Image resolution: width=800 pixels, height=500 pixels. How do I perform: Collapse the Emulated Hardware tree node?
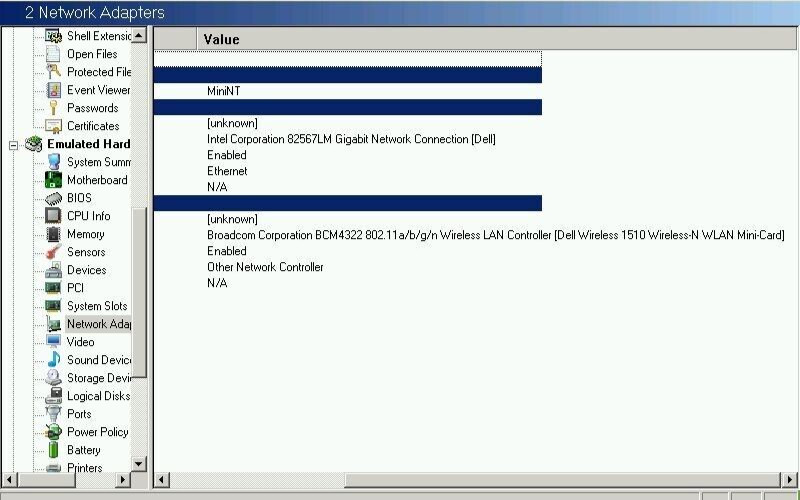(x=14, y=145)
